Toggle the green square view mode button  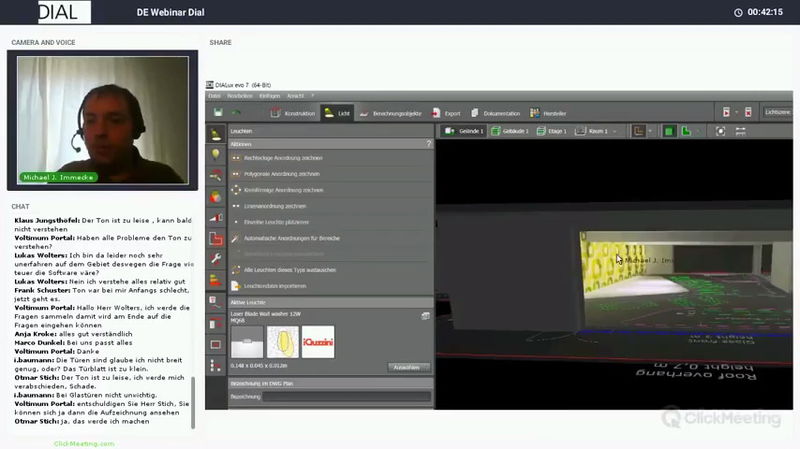click(670, 131)
